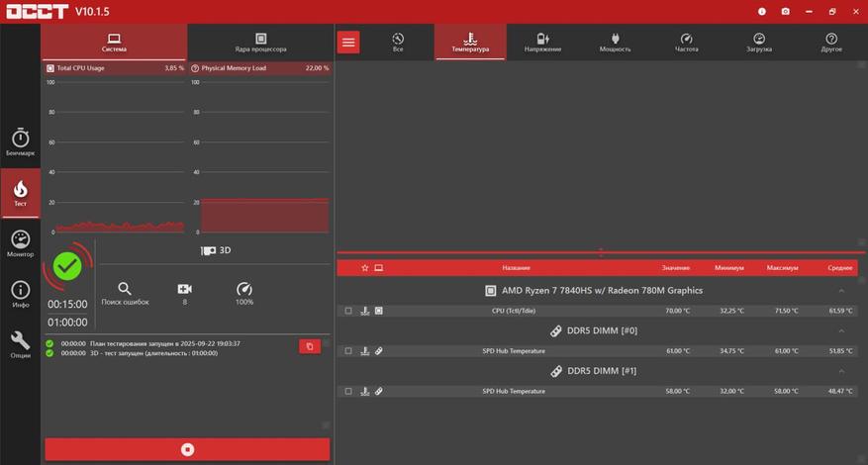Viewport: 868px width, 465px height.
Task: Click the chip icon in CPU (Tctl/Tdie) row
Action: (x=379, y=311)
